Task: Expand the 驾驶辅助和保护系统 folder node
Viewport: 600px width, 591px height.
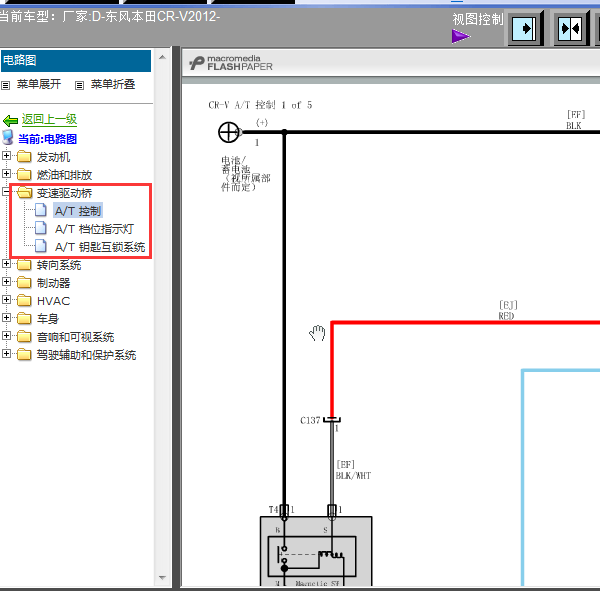Action: tap(6, 353)
